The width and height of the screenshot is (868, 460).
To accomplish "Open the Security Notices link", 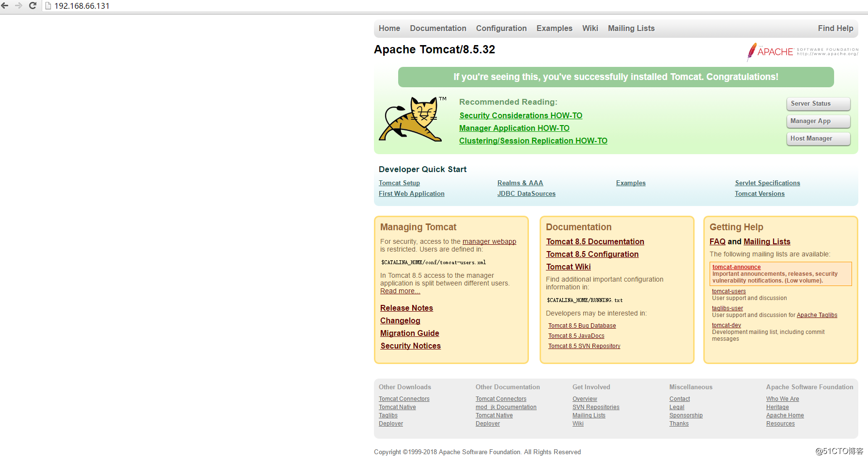I will click(411, 346).
